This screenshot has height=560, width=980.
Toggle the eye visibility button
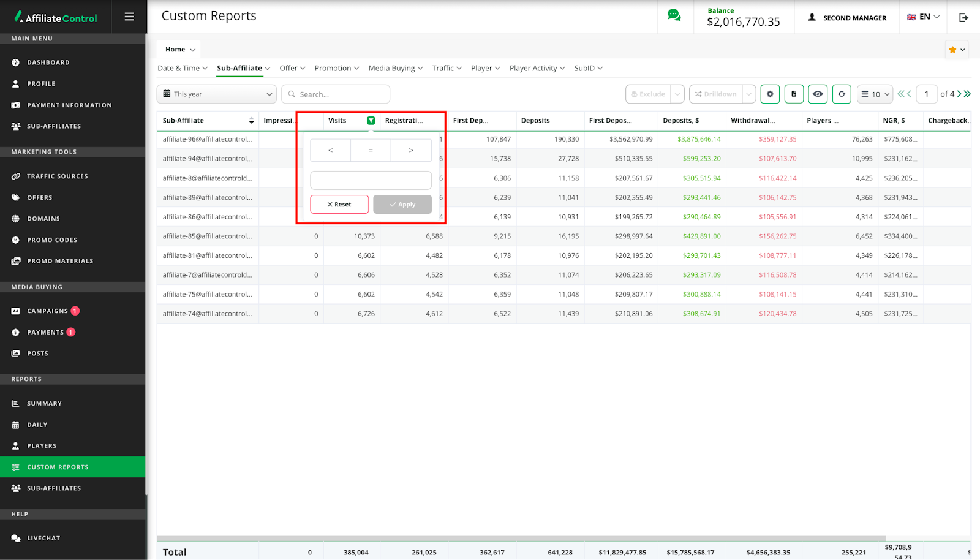point(818,94)
